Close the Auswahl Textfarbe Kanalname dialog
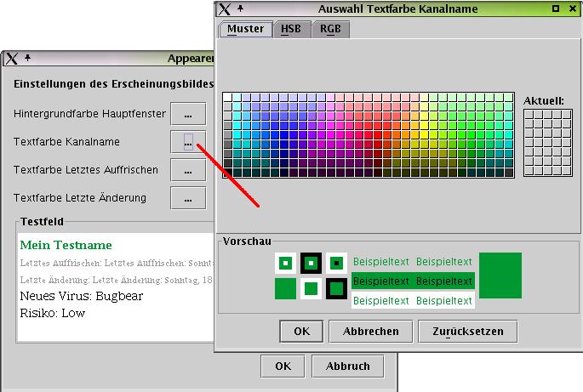Viewport: 583px width, 392px height. point(573,9)
